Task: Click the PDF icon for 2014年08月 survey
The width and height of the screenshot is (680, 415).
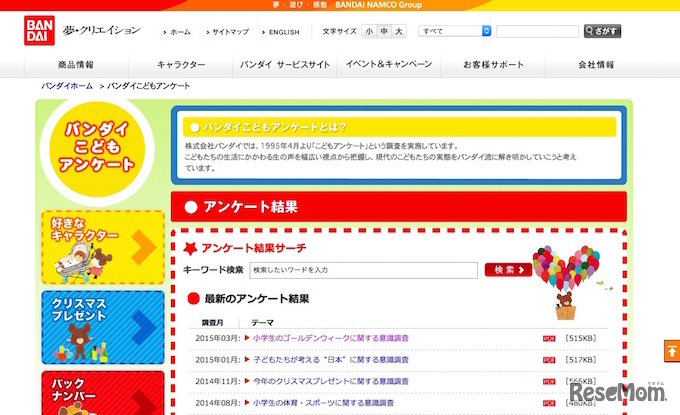Action: (549, 404)
